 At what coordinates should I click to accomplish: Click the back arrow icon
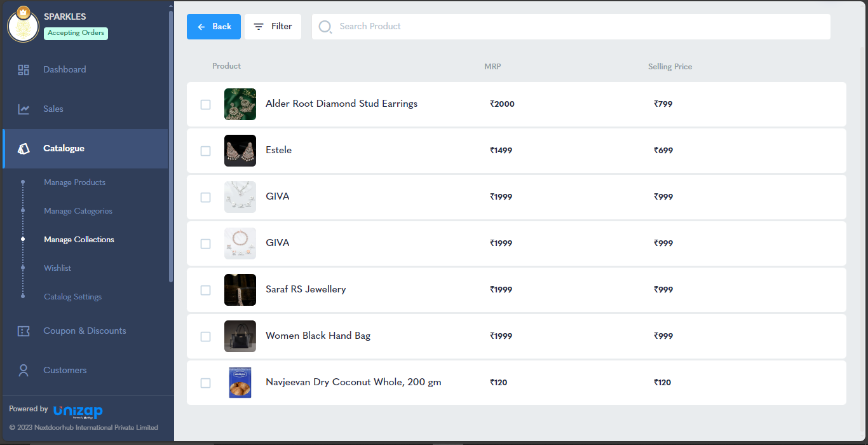tap(201, 27)
